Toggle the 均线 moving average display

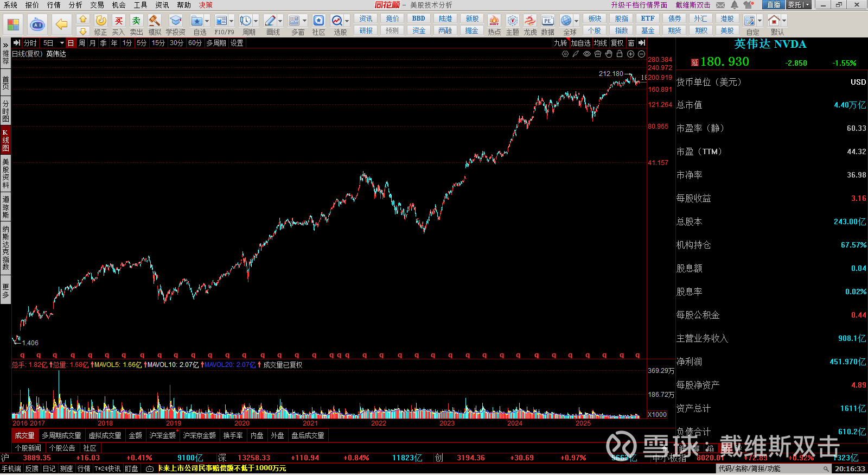pos(600,43)
